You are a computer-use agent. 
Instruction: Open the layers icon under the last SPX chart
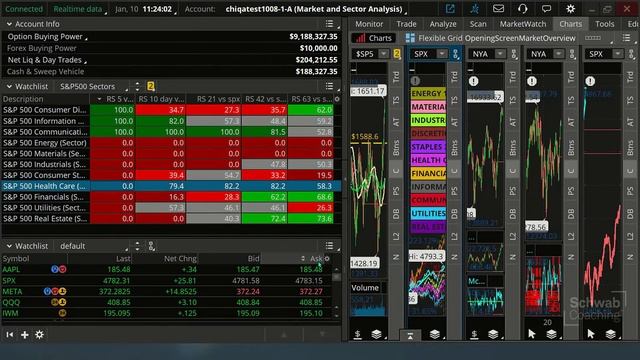pos(611,334)
